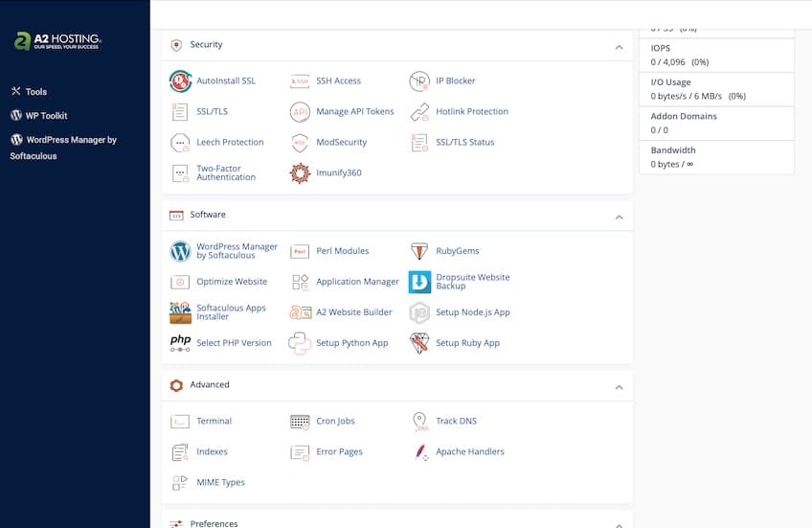Click the A2 Hosting logo
Screen dimensions: 812x528
57,41
